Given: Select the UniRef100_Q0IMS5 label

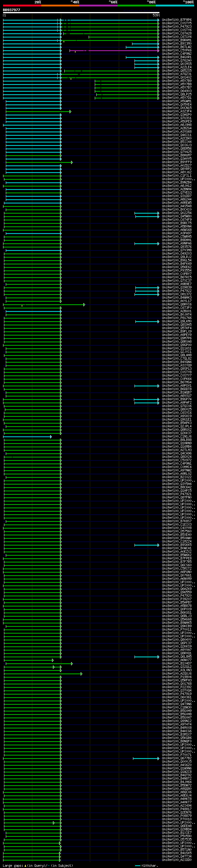Looking at the screenshot, I should point(176,64).
